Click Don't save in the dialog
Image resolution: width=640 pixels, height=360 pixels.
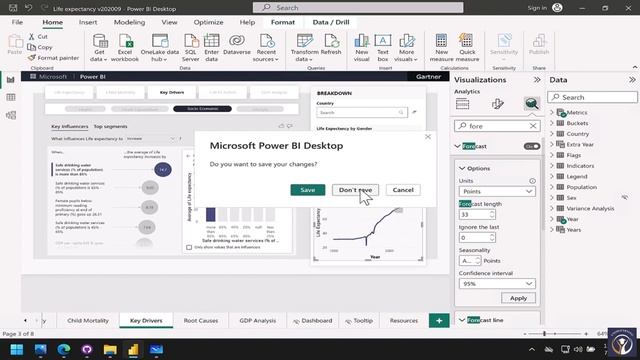pos(355,190)
